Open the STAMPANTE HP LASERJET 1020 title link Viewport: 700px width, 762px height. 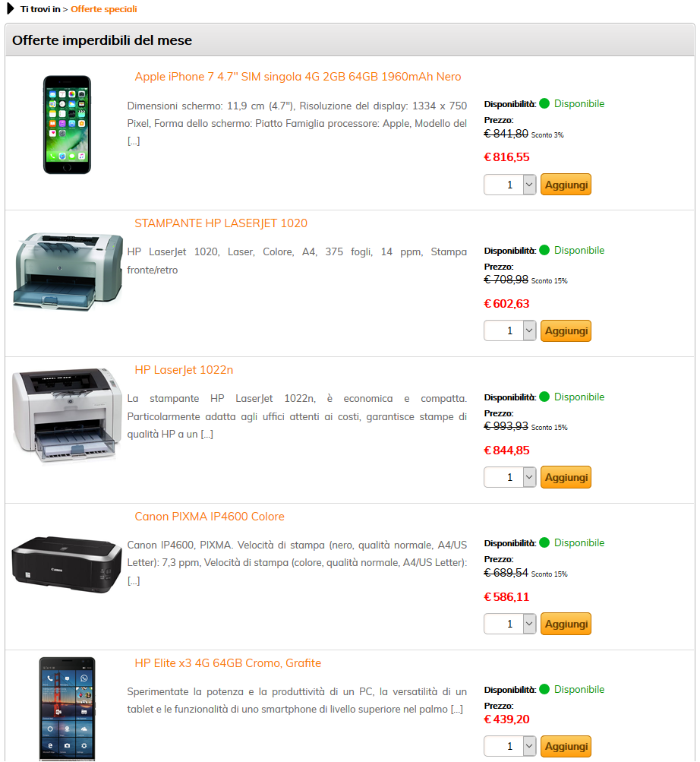(x=221, y=223)
